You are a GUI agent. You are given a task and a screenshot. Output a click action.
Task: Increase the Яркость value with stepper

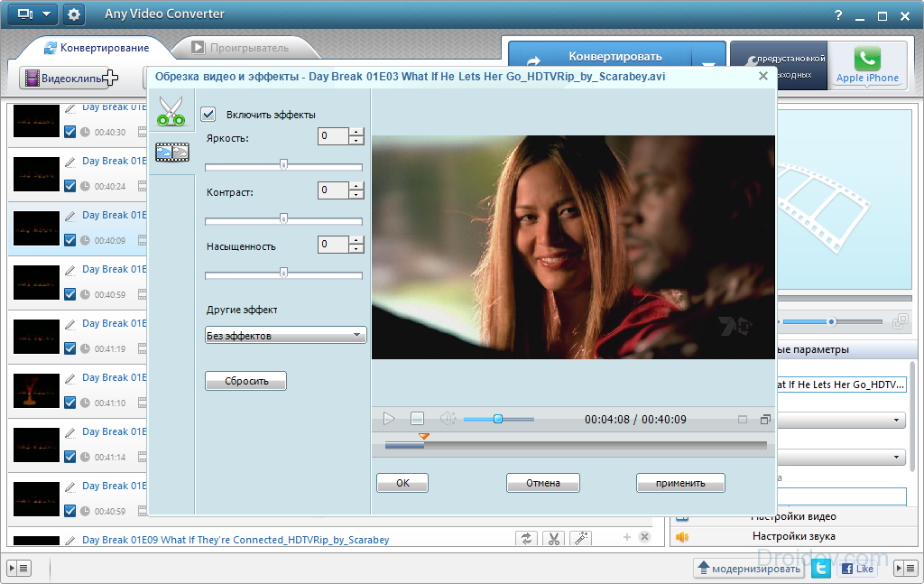pyautogui.click(x=356, y=132)
